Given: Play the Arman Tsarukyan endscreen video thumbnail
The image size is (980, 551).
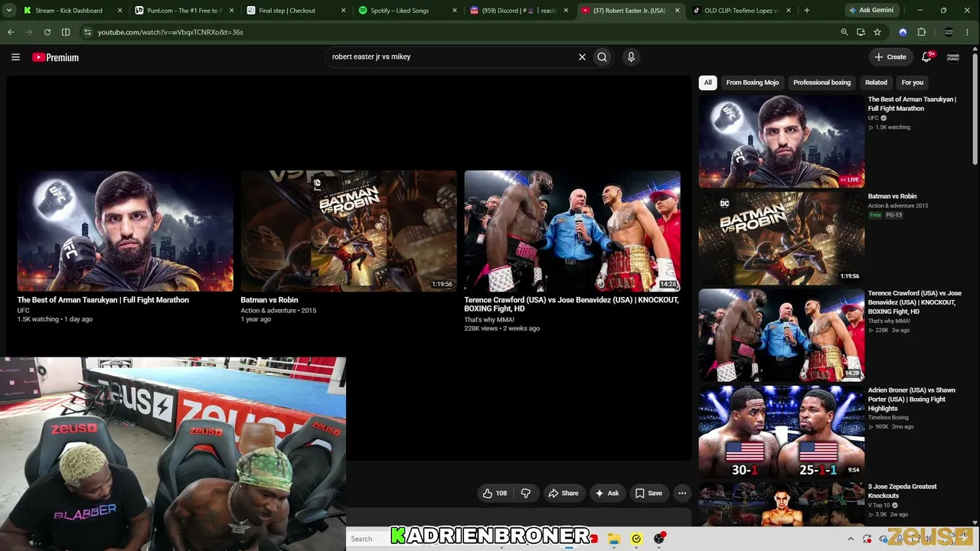Looking at the screenshot, I should point(126,231).
